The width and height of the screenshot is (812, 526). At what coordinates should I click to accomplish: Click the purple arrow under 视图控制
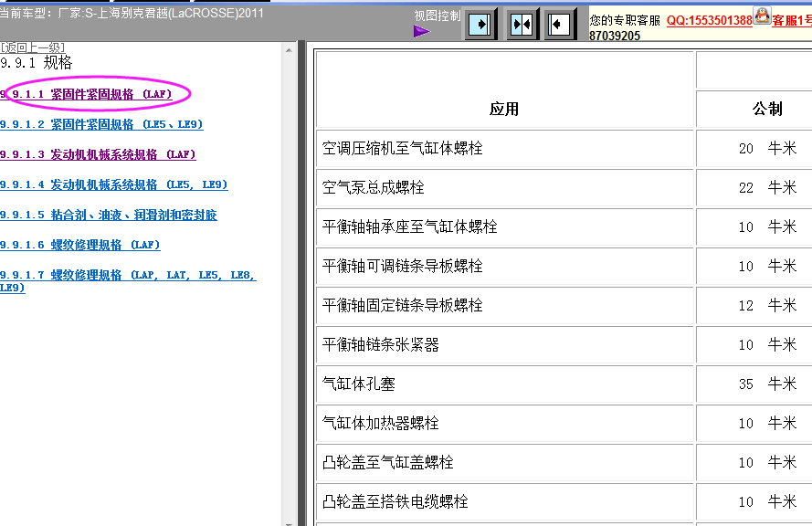422,32
